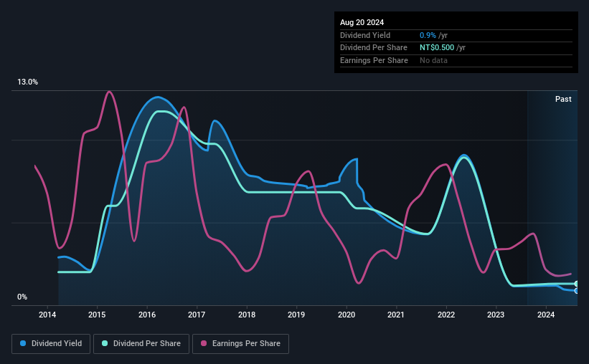Click the 0.9% dividend yield value in tooltip
The height and width of the screenshot is (364, 589).
click(428, 35)
